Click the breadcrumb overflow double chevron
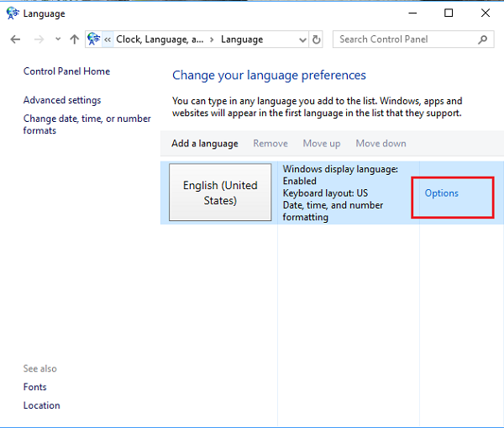The image size is (504, 428). click(108, 40)
